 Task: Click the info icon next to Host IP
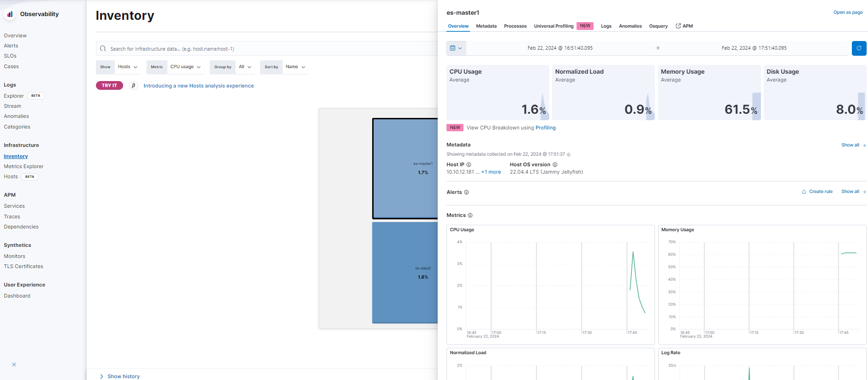(x=469, y=164)
